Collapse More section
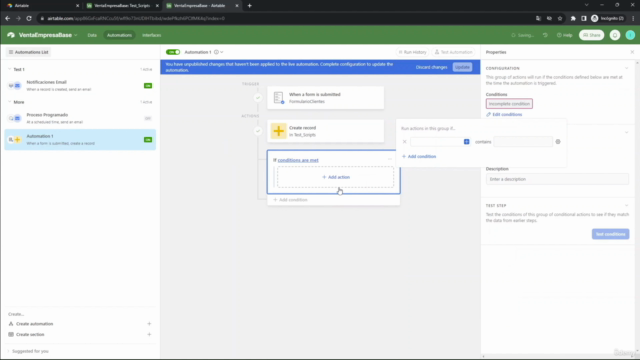640x360 pixels. pos(10,102)
